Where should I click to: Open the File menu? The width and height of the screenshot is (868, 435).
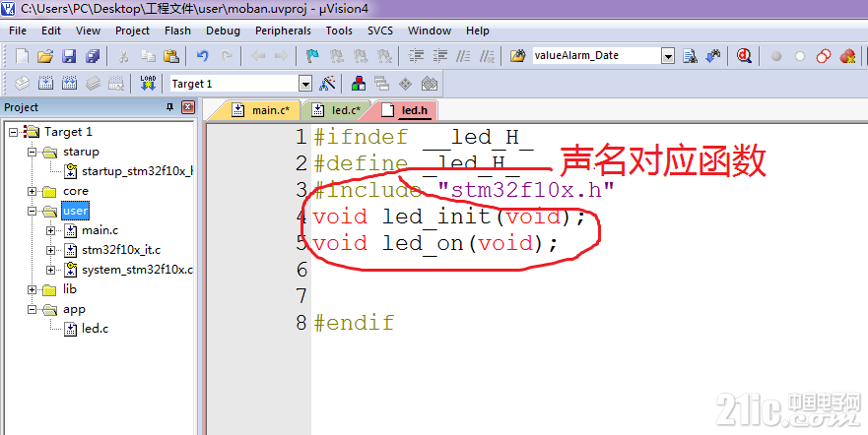(x=18, y=31)
